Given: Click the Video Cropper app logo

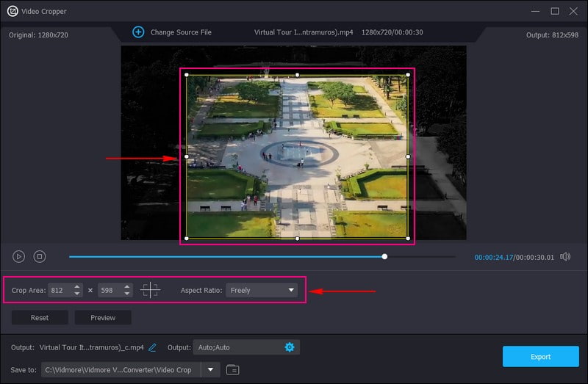Looking at the screenshot, I should pyautogui.click(x=12, y=11).
